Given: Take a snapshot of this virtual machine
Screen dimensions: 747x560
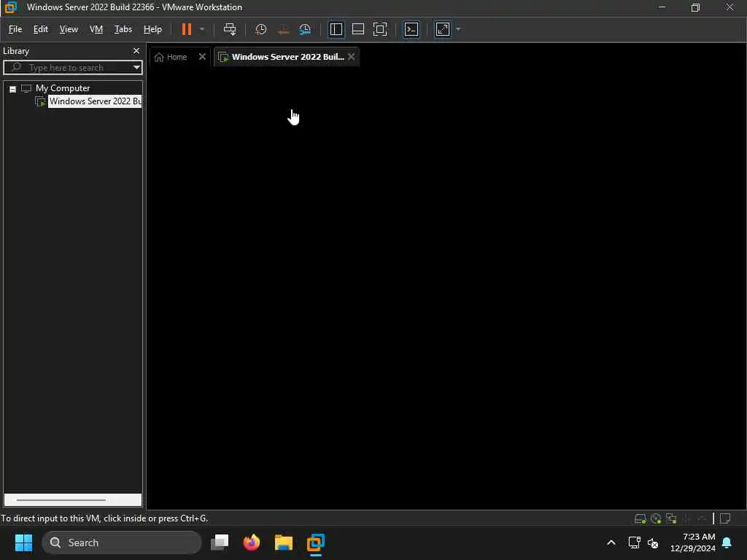Looking at the screenshot, I should point(260,29).
